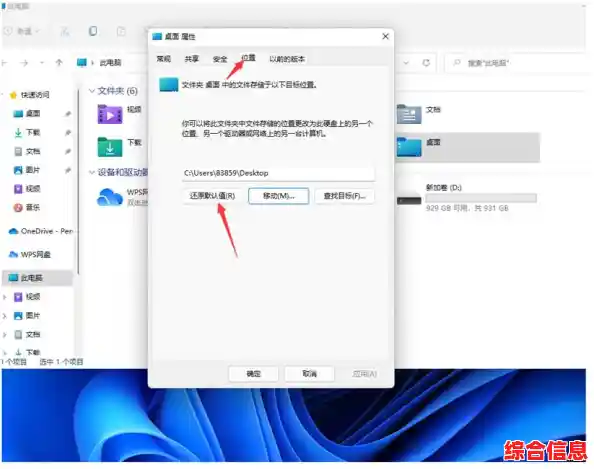Click the 应用(A) button
Screen dimensions: 594x469
click(364, 374)
